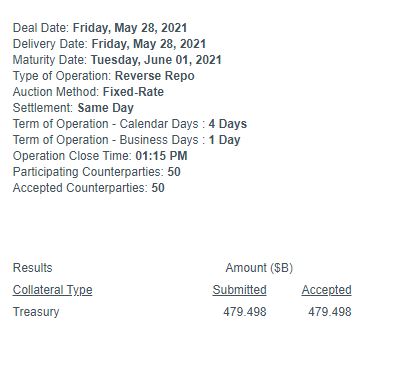395x376 pixels.
Task: Click the Accepted Counterparties count
Action: tap(158, 188)
